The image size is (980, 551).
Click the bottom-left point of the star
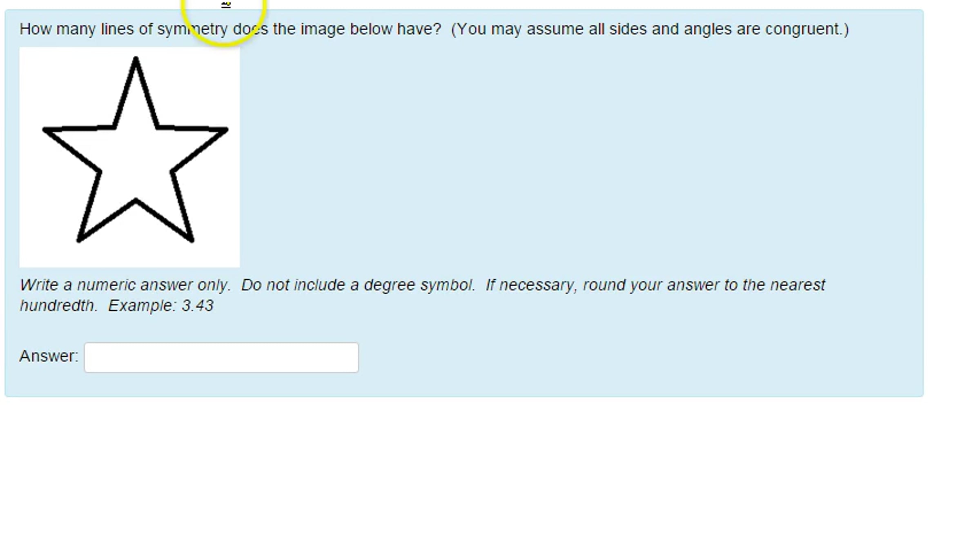[80, 240]
